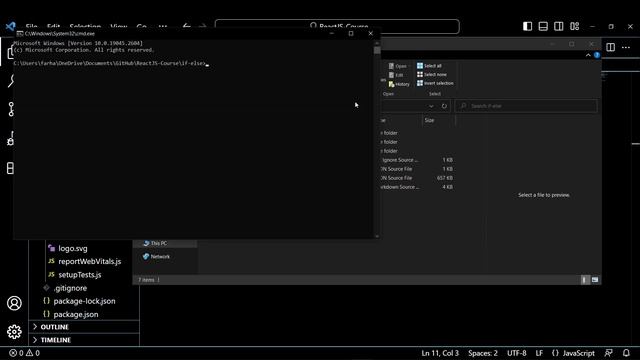This screenshot has width=640, height=360.
Task: Toggle VS Code bottom panel layout
Action: (543, 26)
